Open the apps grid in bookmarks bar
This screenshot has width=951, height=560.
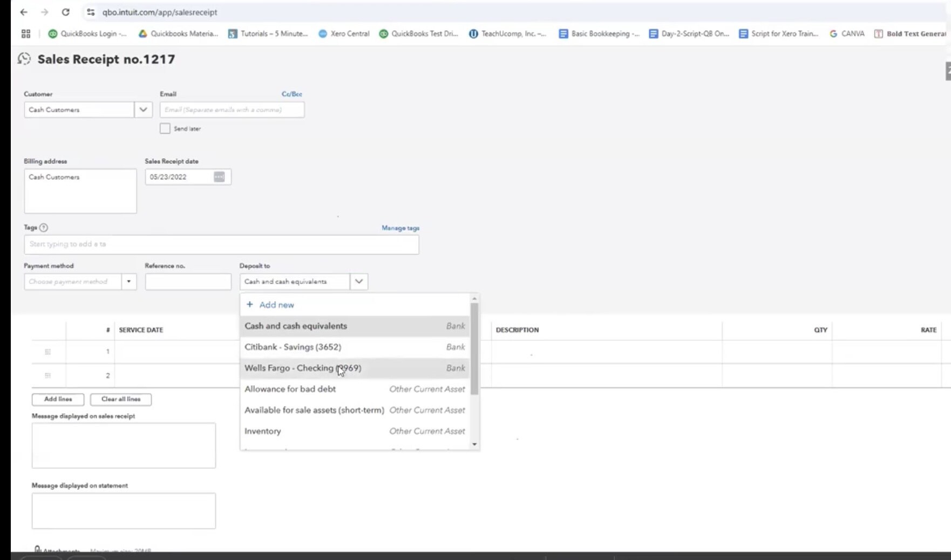(x=26, y=33)
